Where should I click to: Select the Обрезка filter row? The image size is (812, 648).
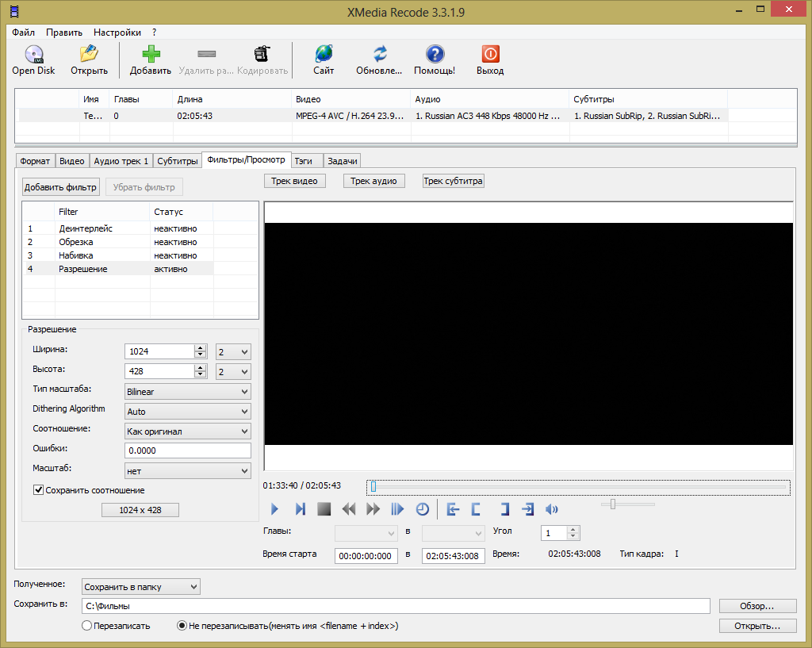[x=118, y=242]
